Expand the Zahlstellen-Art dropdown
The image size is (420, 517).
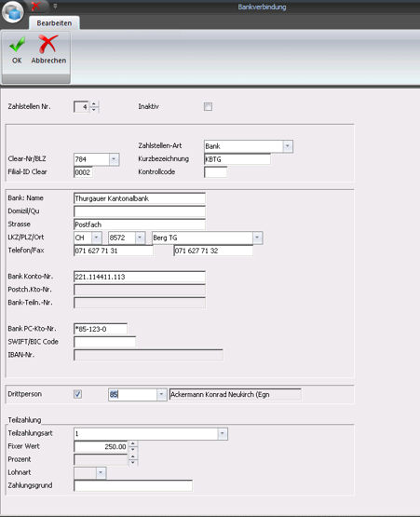288,146
